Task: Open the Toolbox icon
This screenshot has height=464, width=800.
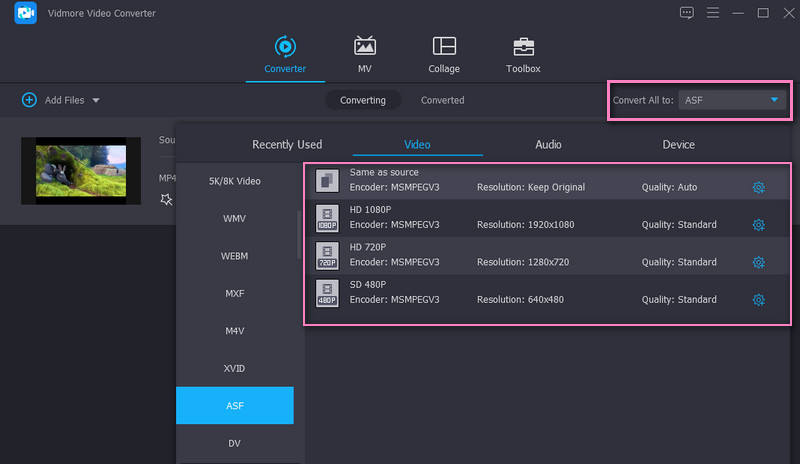Action: [x=523, y=47]
